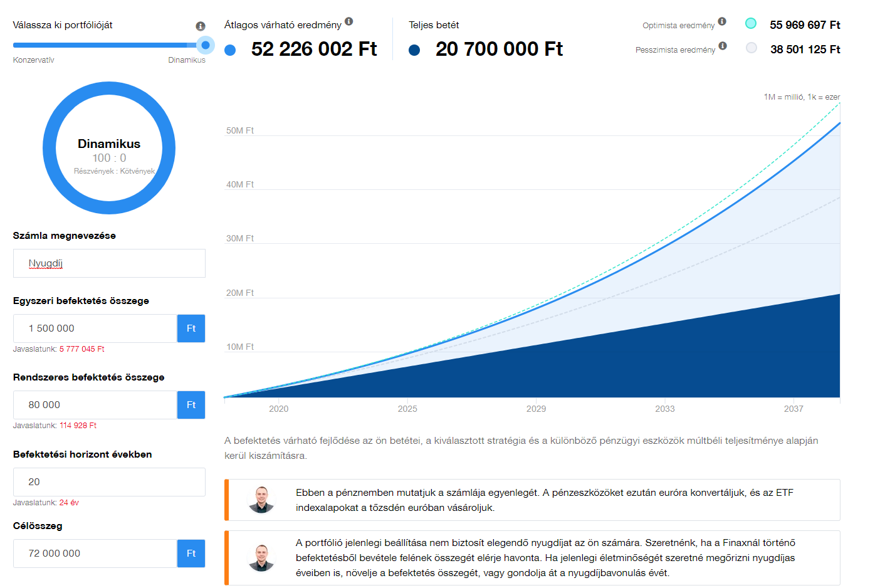This screenshot has height=588, width=890.
Task: Click info icon beside portfolio selector heading
Action: [201, 26]
